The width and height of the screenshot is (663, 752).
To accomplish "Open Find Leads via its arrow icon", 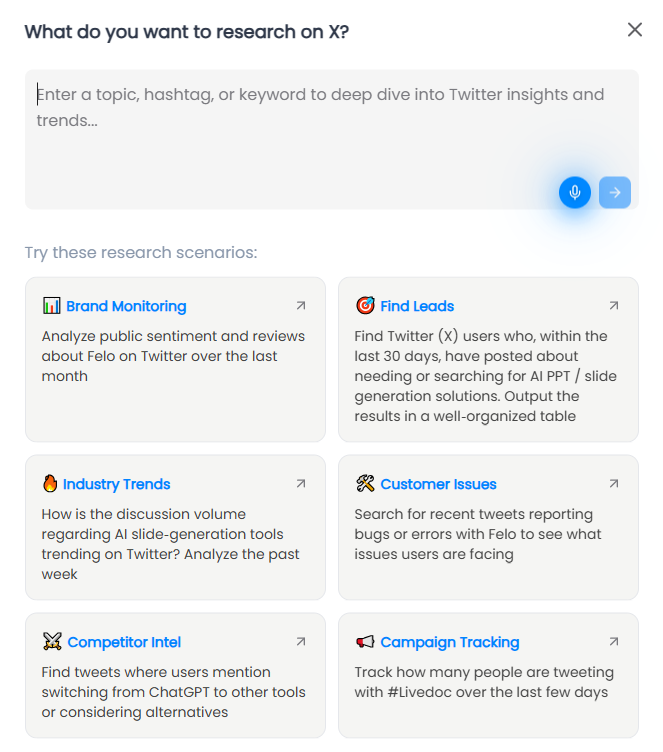I will click(x=614, y=306).
